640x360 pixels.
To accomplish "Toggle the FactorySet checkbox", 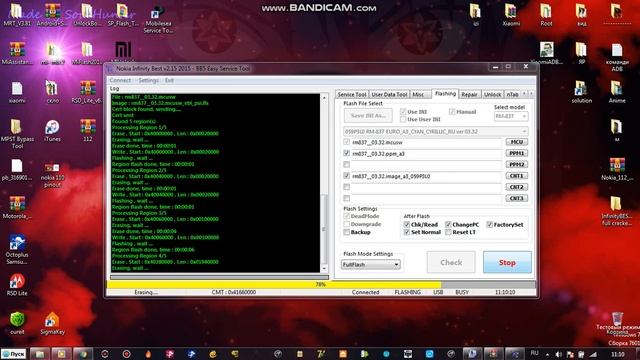I will pyautogui.click(x=489, y=224).
